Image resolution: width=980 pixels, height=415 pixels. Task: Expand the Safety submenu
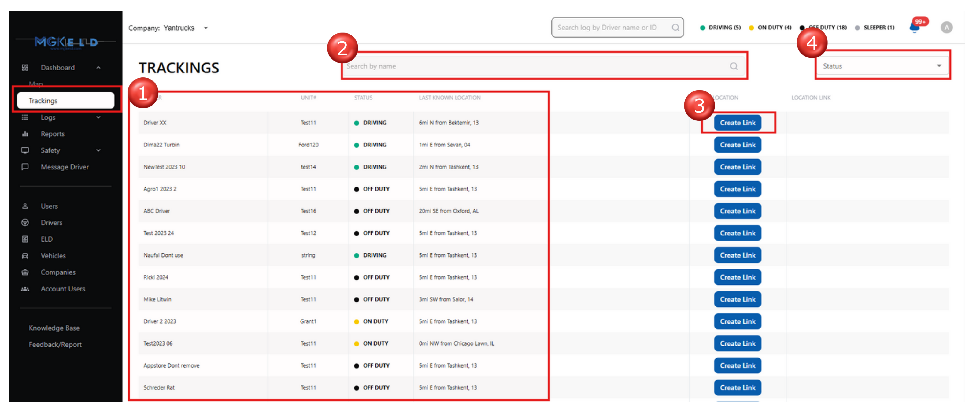click(x=98, y=151)
